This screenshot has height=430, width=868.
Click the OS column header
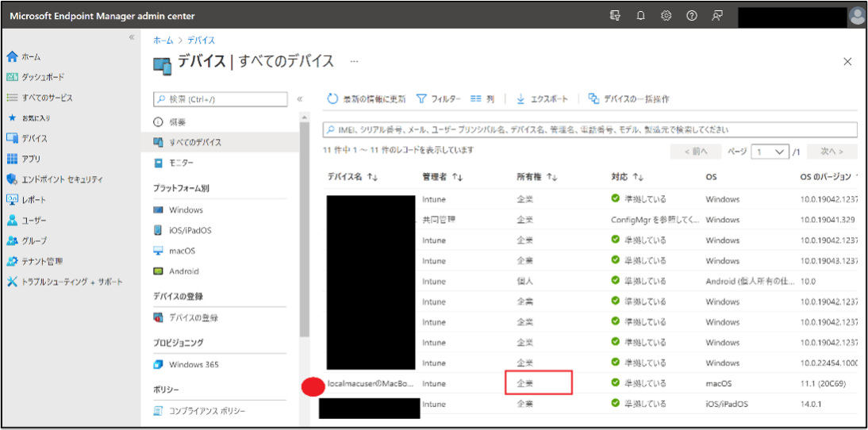712,177
